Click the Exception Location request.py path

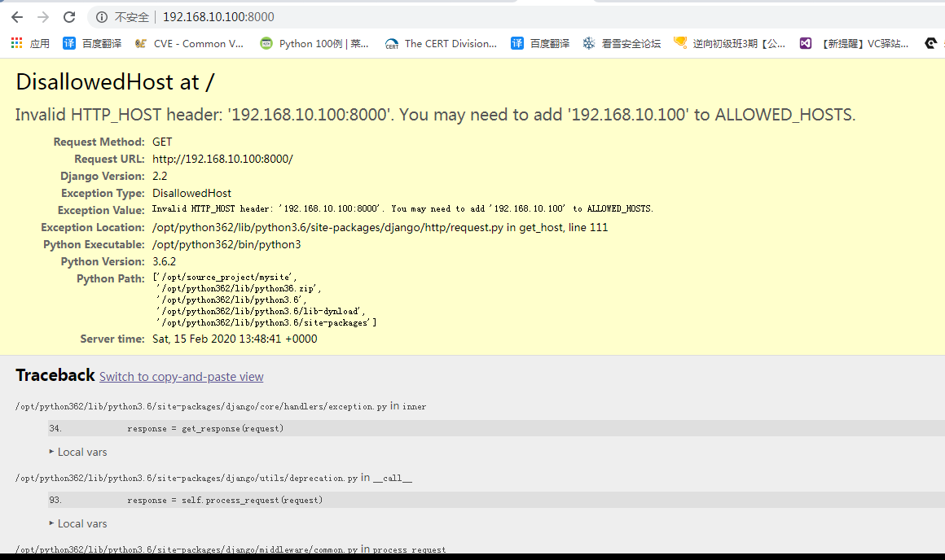(x=380, y=228)
